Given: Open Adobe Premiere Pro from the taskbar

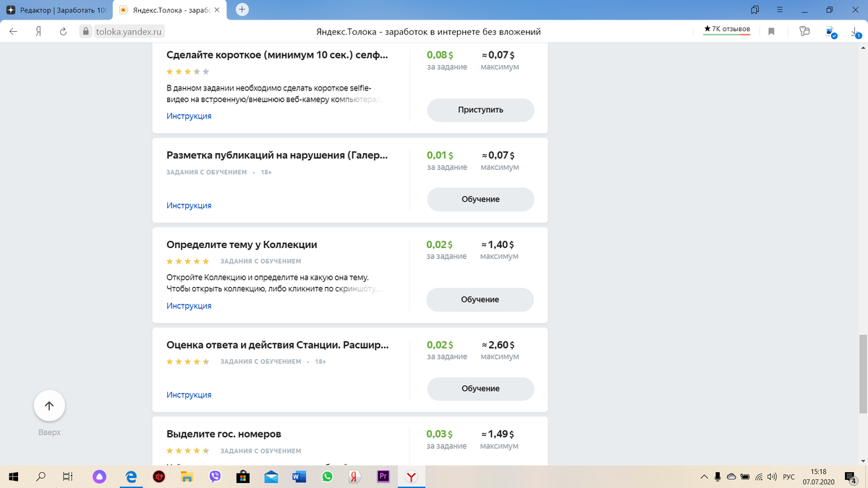Looking at the screenshot, I should 383,476.
